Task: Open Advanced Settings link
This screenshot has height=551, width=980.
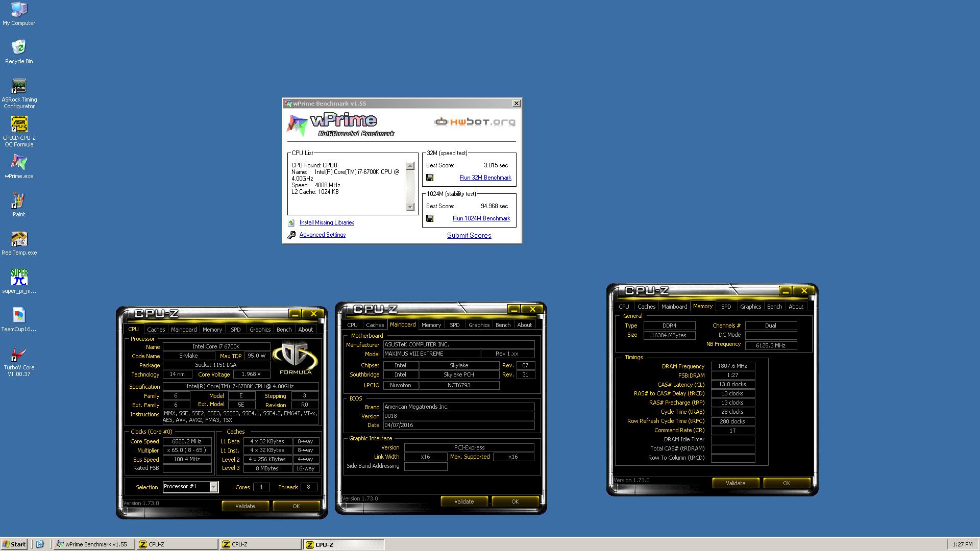Action: tap(323, 235)
